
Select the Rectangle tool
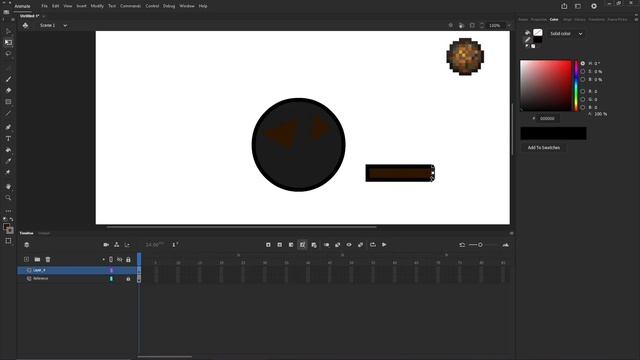pyautogui.click(x=8, y=102)
